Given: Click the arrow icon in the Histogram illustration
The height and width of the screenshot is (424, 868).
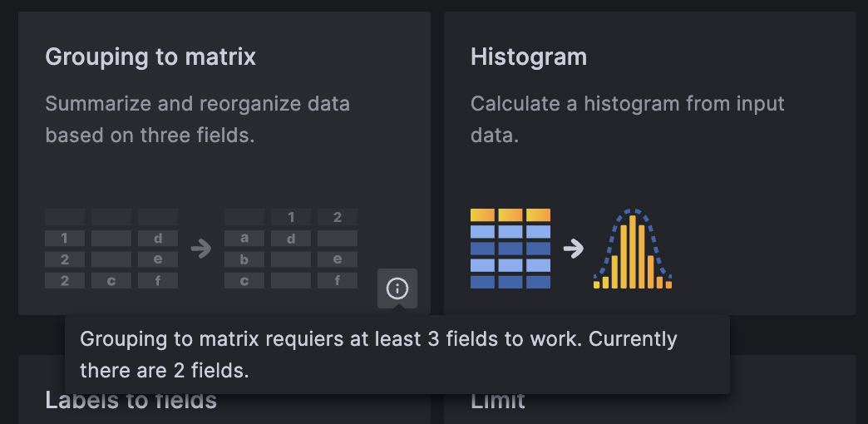Looking at the screenshot, I should (573, 249).
